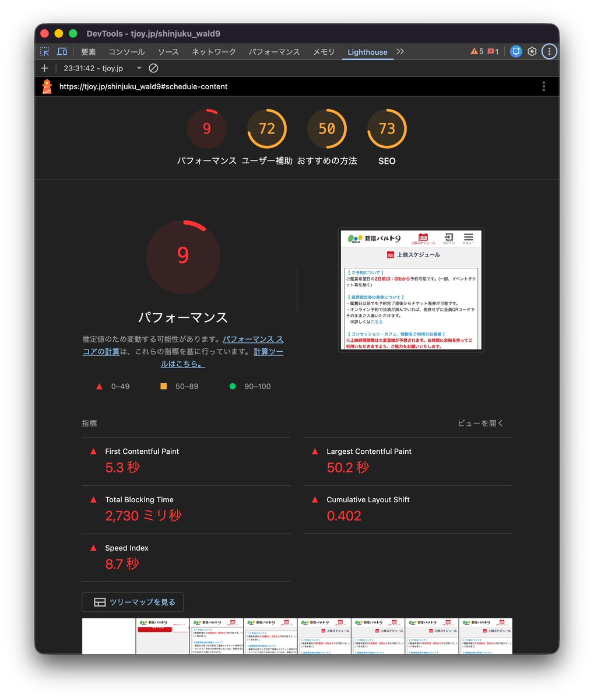This screenshot has width=594, height=700.
Task: Click the Cumulative Layout Shift metric label
Action: [368, 500]
